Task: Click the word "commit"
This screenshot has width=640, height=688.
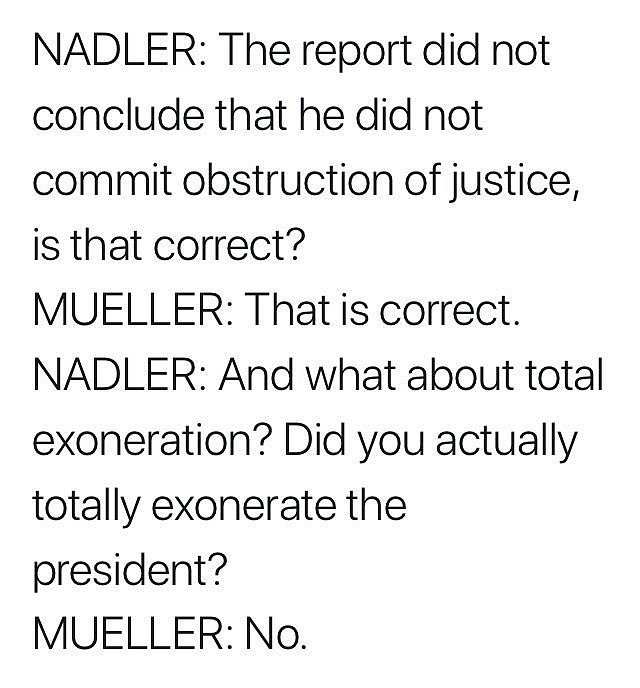Action: pos(101,180)
